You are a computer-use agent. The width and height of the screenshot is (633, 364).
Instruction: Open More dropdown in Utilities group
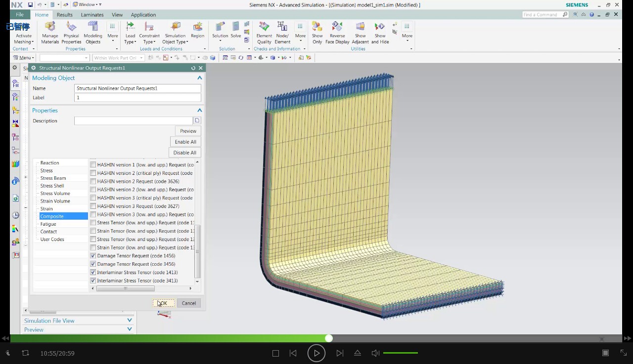tap(407, 33)
